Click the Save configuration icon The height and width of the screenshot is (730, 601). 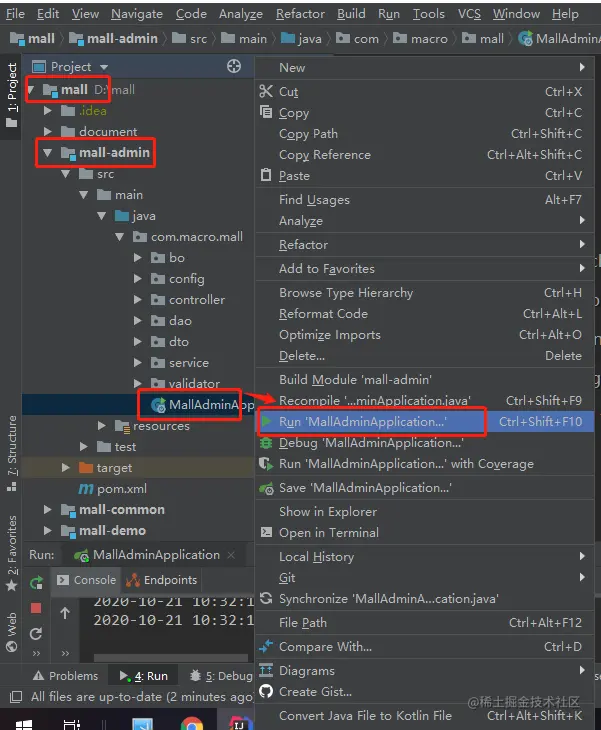click(266, 488)
